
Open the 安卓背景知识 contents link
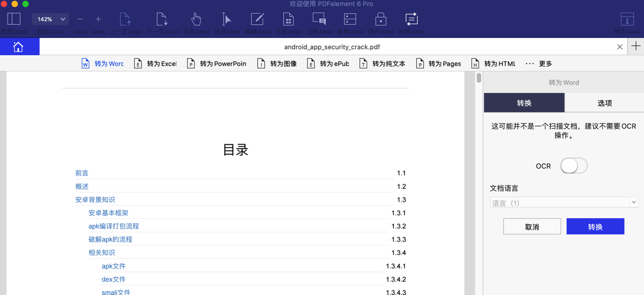pyautogui.click(x=95, y=200)
